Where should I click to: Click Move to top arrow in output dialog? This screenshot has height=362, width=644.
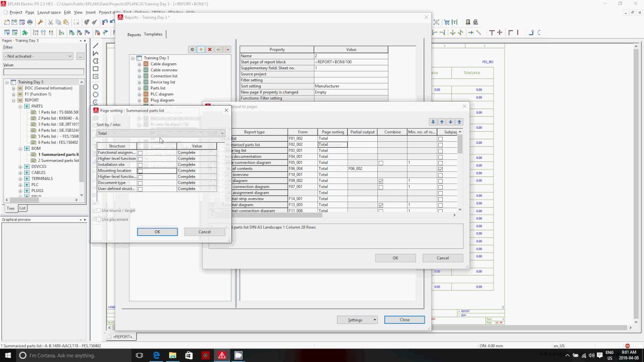coord(433,122)
